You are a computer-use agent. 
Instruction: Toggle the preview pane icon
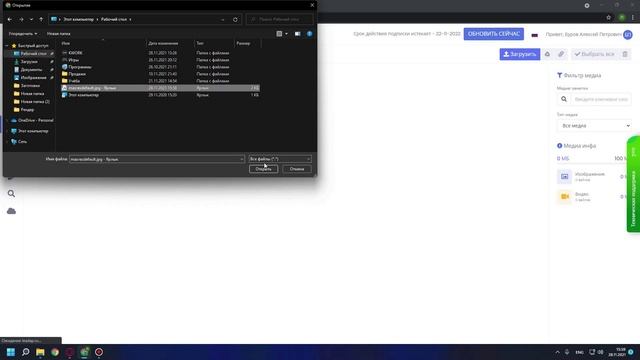298,33
